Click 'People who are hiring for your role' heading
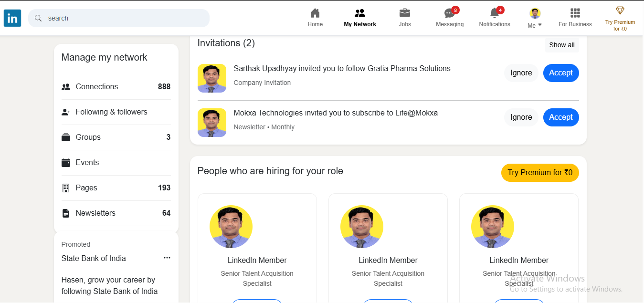 coord(270,171)
